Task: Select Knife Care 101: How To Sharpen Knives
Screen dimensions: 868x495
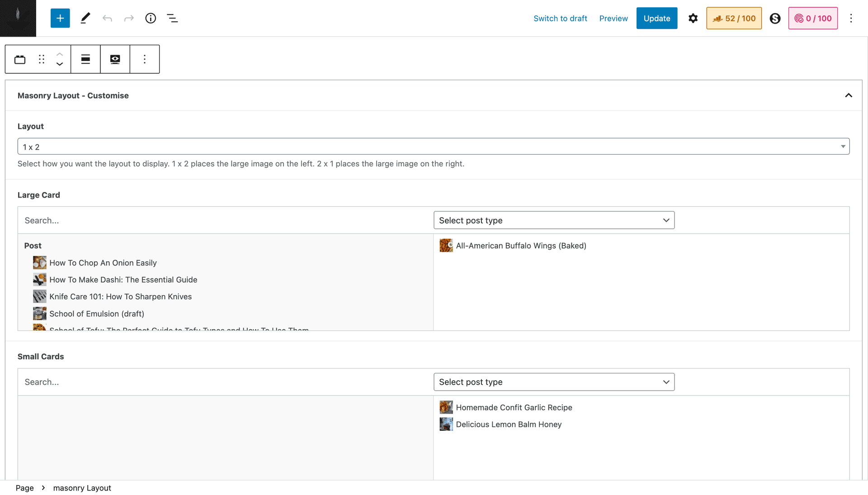Action: pos(120,297)
